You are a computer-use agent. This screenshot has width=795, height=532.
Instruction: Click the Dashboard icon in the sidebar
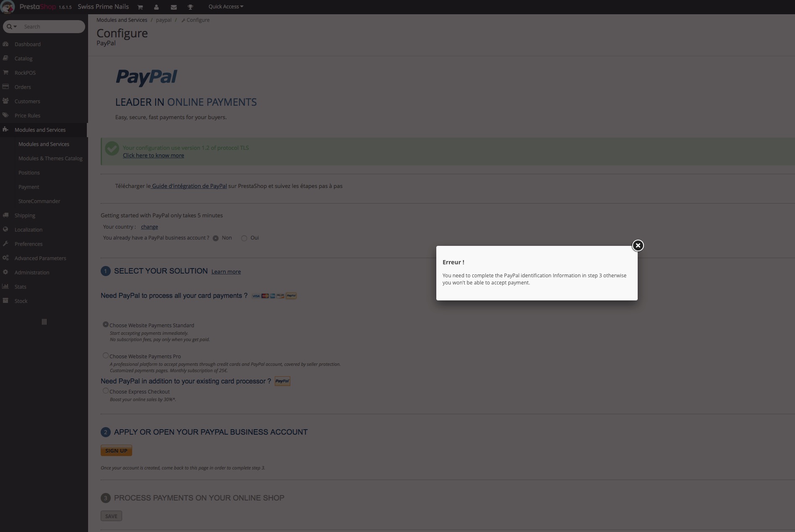click(x=5, y=44)
